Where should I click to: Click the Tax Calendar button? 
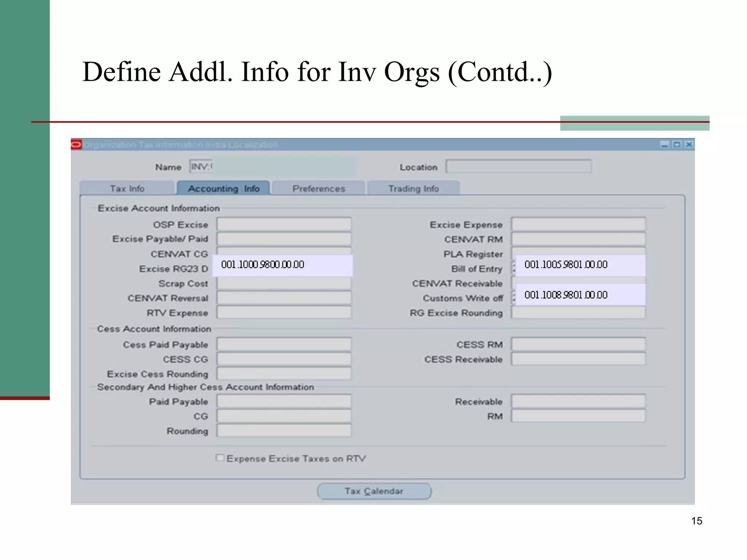click(x=374, y=491)
